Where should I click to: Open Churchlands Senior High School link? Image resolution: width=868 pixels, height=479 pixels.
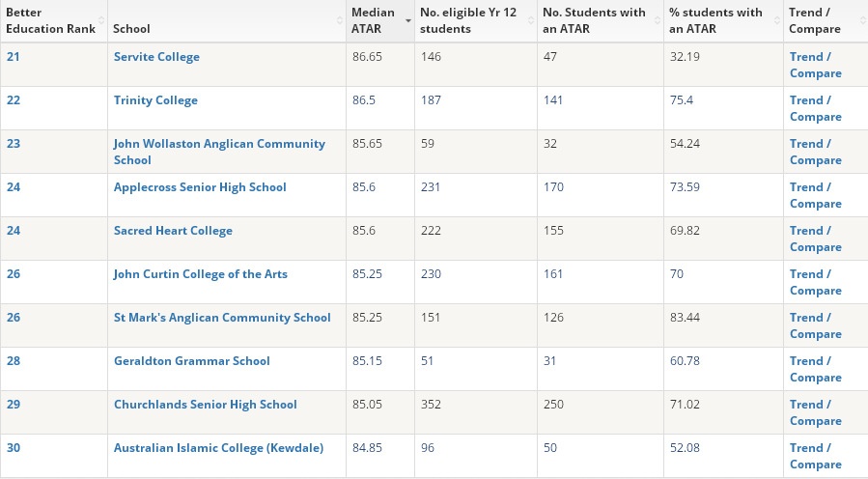pyautogui.click(x=205, y=405)
